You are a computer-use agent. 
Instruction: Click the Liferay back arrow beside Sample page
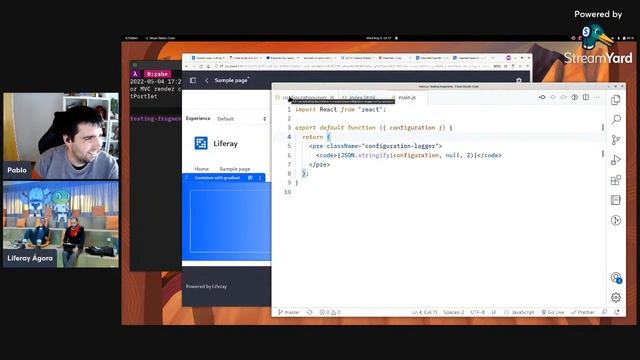coord(207,80)
